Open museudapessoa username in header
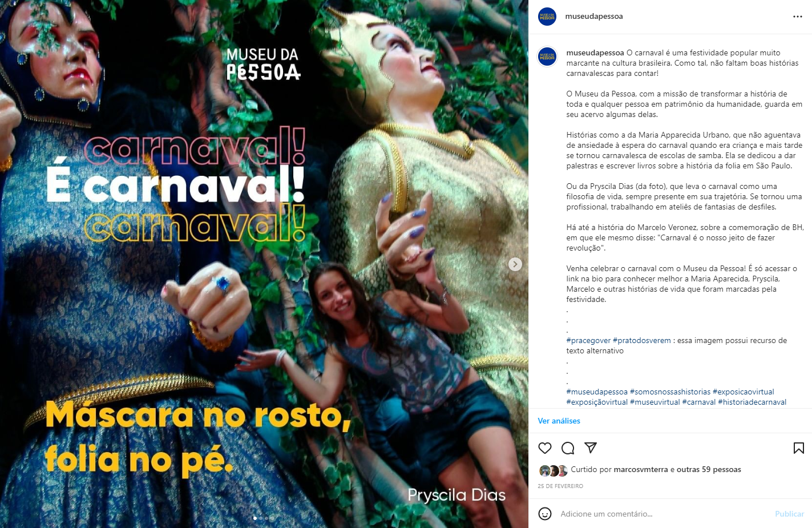812x528 pixels. [x=594, y=17]
